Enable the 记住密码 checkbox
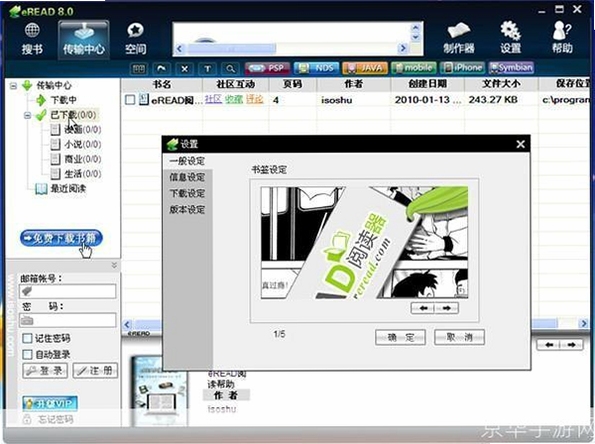 [x=27, y=338]
